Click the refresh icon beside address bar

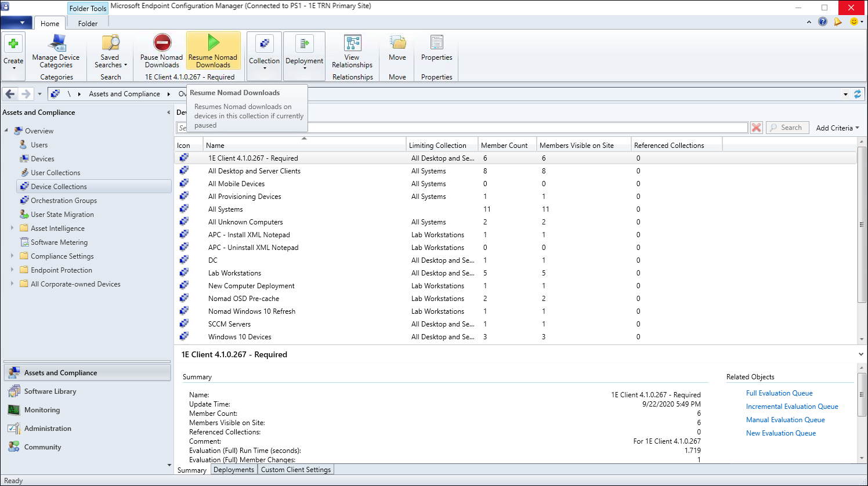coord(858,94)
